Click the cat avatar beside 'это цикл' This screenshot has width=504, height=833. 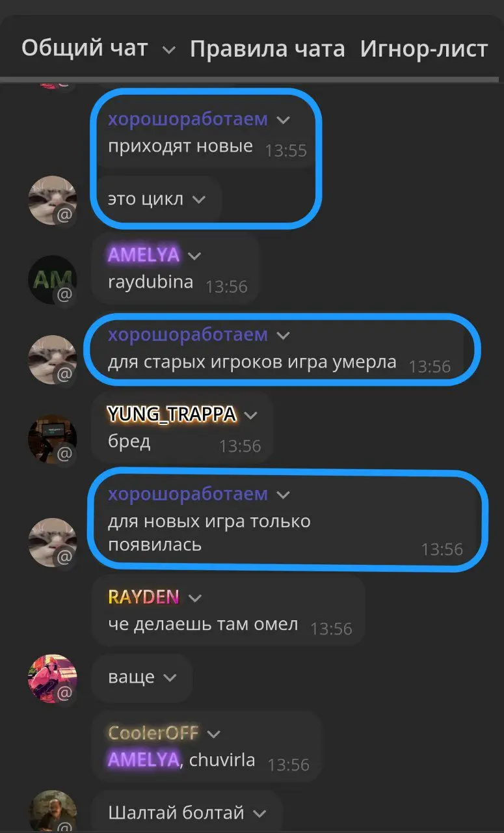point(52,200)
